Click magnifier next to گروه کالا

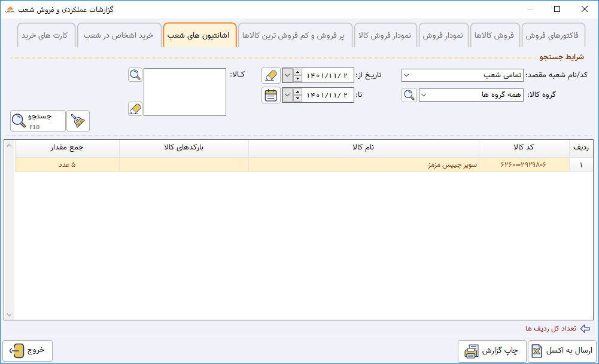tap(409, 95)
